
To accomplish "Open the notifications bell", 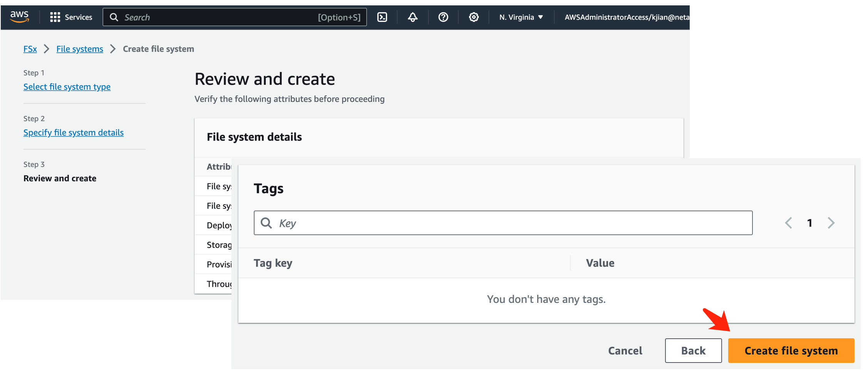I will pyautogui.click(x=412, y=17).
